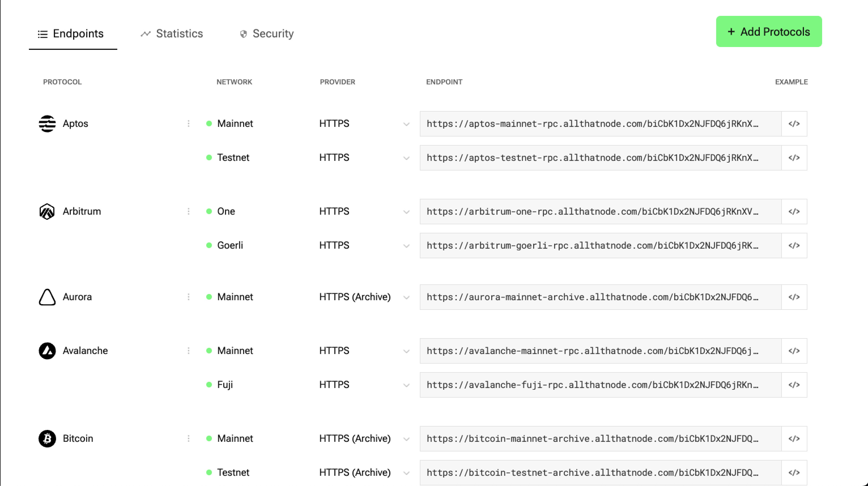
Task: Click the PROTOCOL column header
Action: point(62,82)
